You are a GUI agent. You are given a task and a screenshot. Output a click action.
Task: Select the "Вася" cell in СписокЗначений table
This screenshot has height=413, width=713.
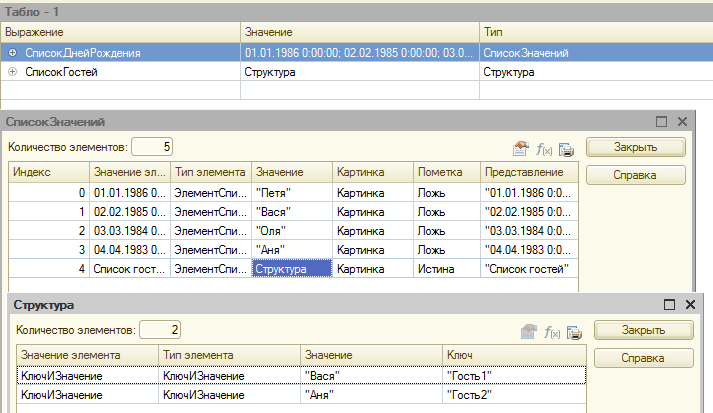pyautogui.click(x=292, y=212)
